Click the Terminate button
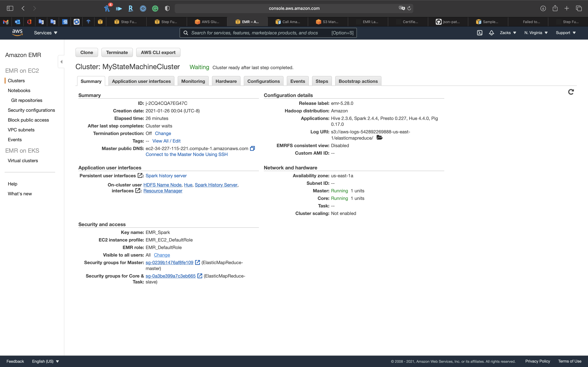This screenshot has height=367, width=588. click(x=117, y=52)
